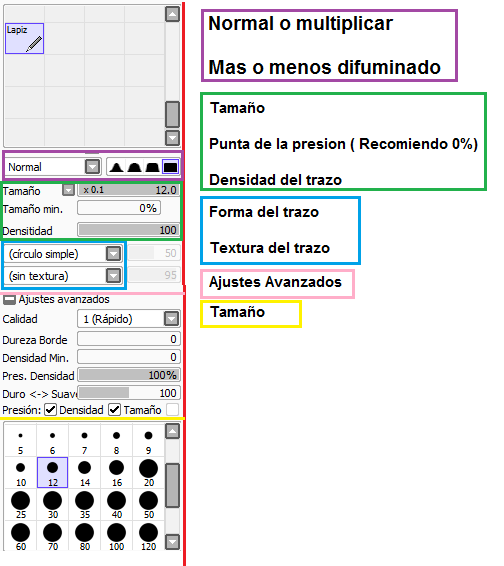This screenshot has width=504, height=566.
Task: Choose the second rounded brush edge shape
Action: (x=134, y=167)
